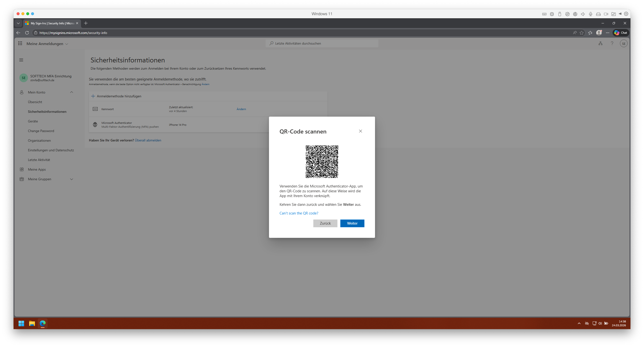Viewport: 644px width, 347px height.
Task: Open the Windows Start menu
Action: [x=21, y=323]
